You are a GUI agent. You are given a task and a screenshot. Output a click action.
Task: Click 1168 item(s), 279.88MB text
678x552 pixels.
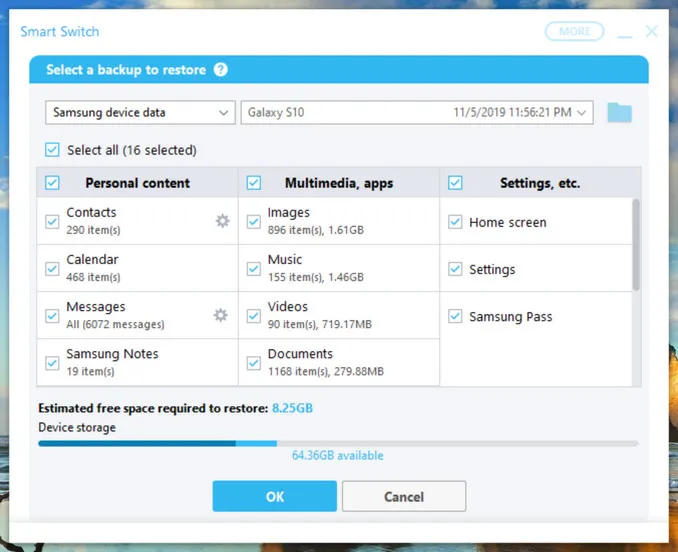pyautogui.click(x=326, y=371)
